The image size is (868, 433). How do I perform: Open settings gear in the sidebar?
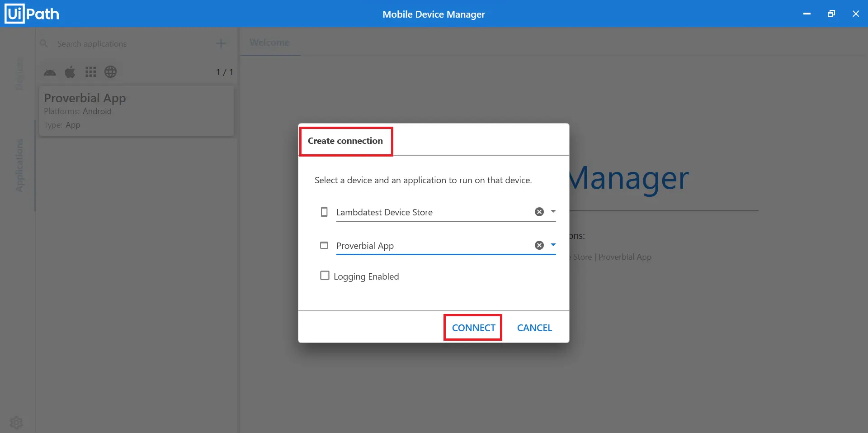click(x=16, y=422)
